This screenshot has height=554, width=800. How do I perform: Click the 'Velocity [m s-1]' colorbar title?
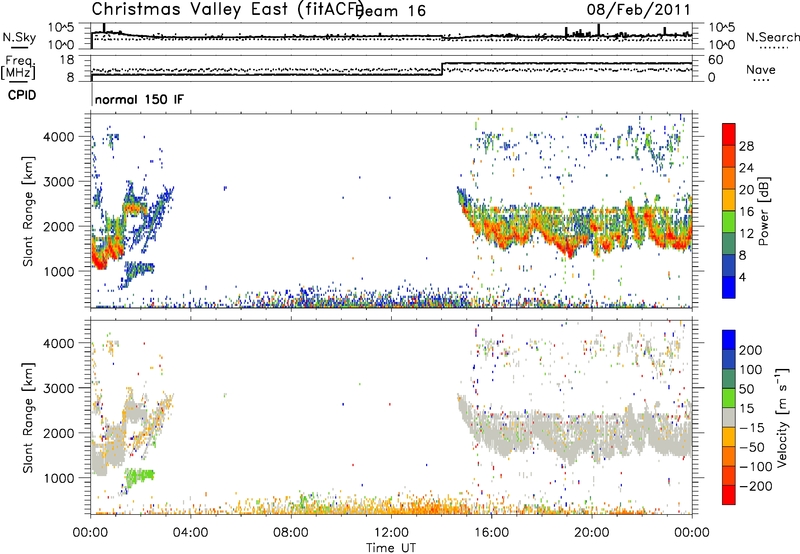(x=783, y=417)
